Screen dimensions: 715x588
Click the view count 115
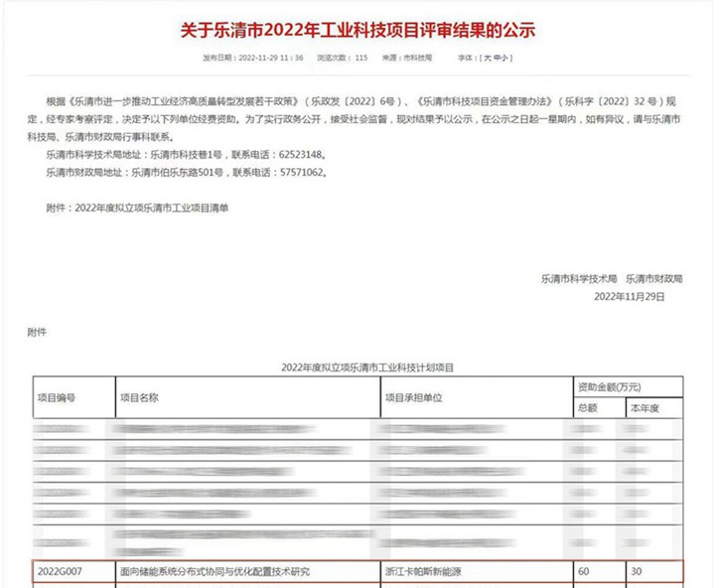(360, 59)
